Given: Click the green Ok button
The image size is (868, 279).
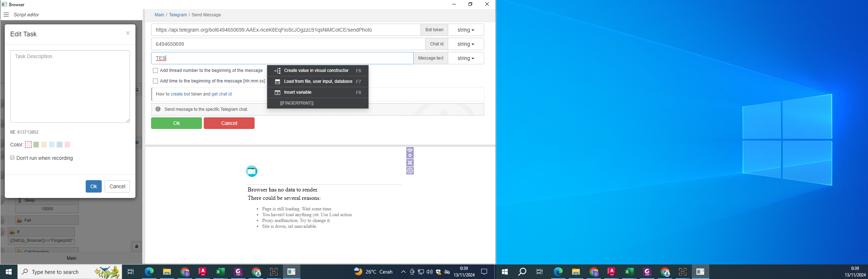Looking at the screenshot, I should (177, 123).
